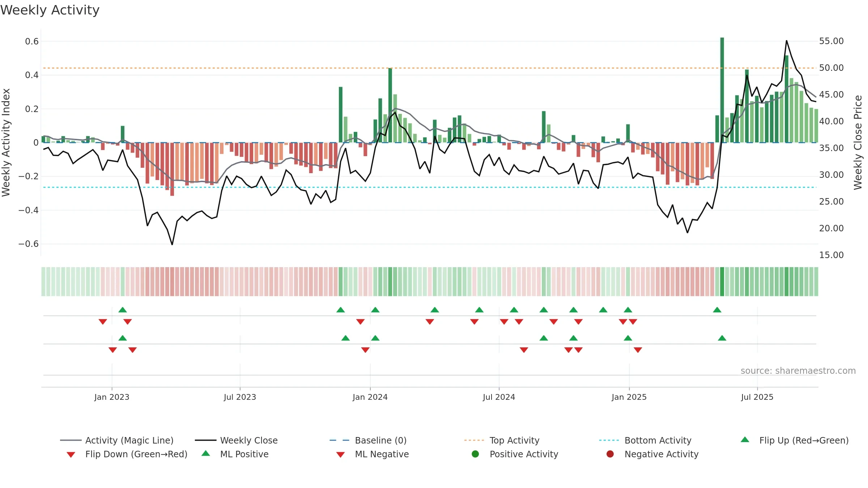Toggle the Activity (Magic Line) legend entry
The width and height of the screenshot is (868, 488).
(x=117, y=440)
